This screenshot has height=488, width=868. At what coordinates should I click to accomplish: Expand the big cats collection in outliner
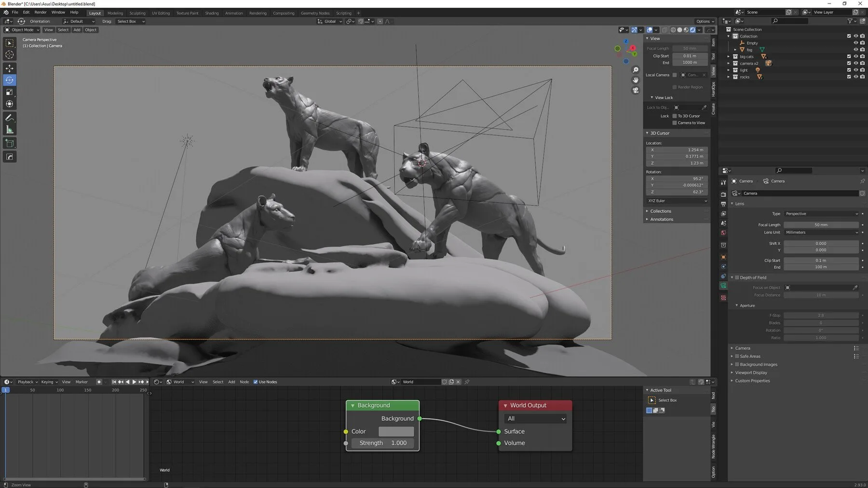click(x=729, y=57)
